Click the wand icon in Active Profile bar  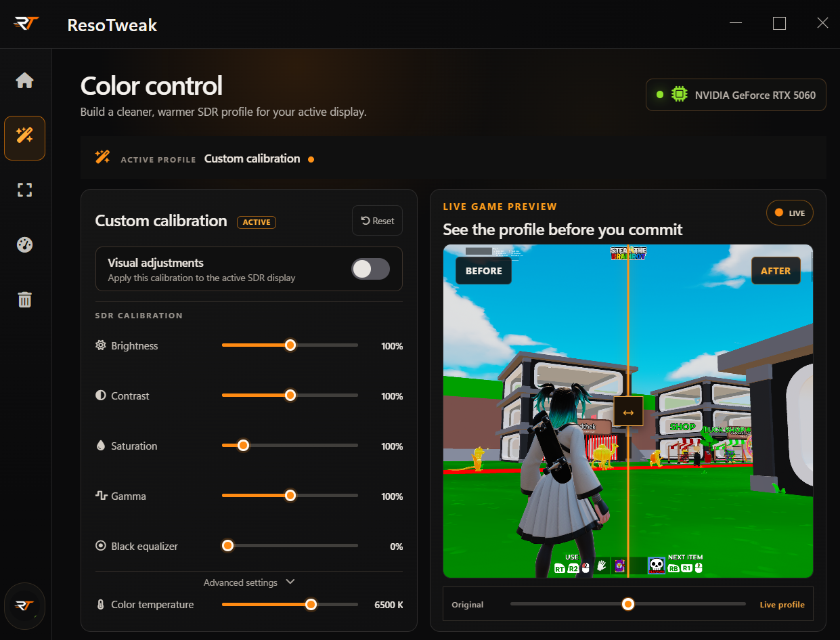click(x=103, y=158)
